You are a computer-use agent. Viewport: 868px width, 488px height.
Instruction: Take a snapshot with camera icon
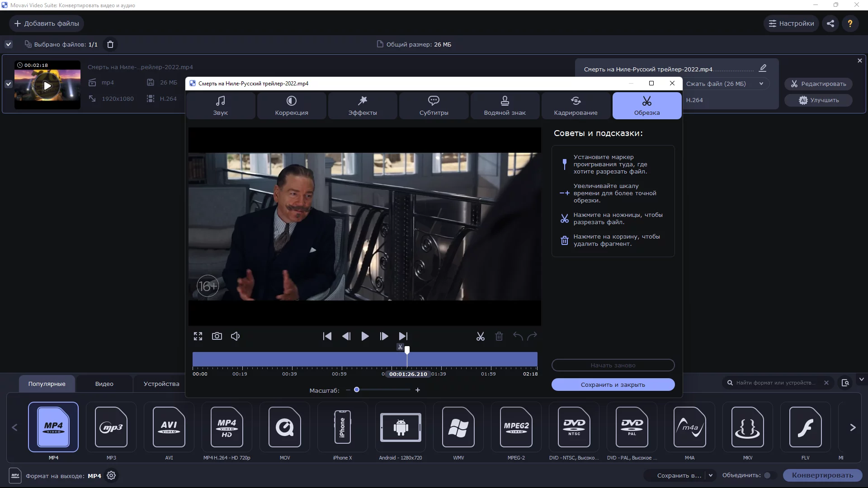pyautogui.click(x=217, y=336)
